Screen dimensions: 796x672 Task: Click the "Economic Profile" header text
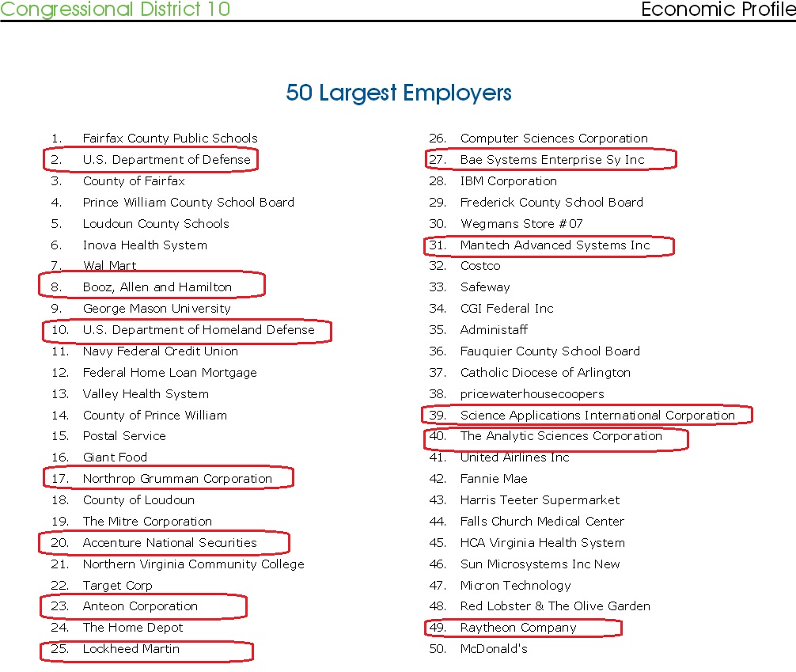[718, 9]
